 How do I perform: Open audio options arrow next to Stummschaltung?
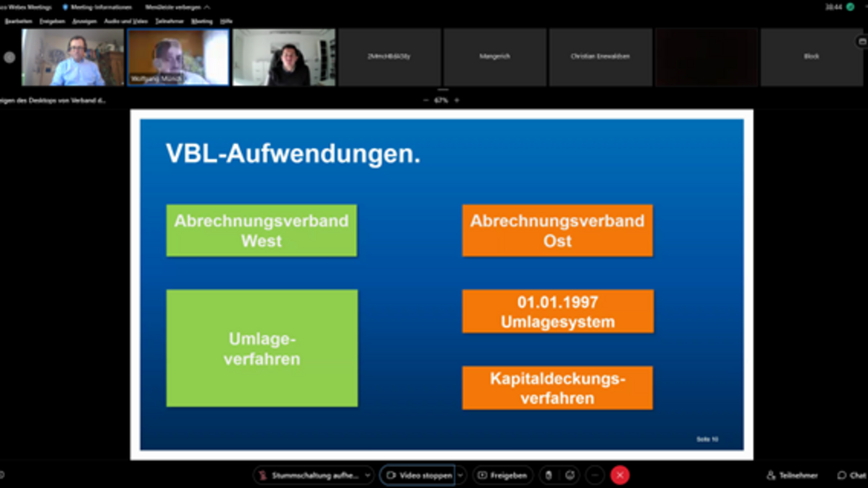point(368,476)
